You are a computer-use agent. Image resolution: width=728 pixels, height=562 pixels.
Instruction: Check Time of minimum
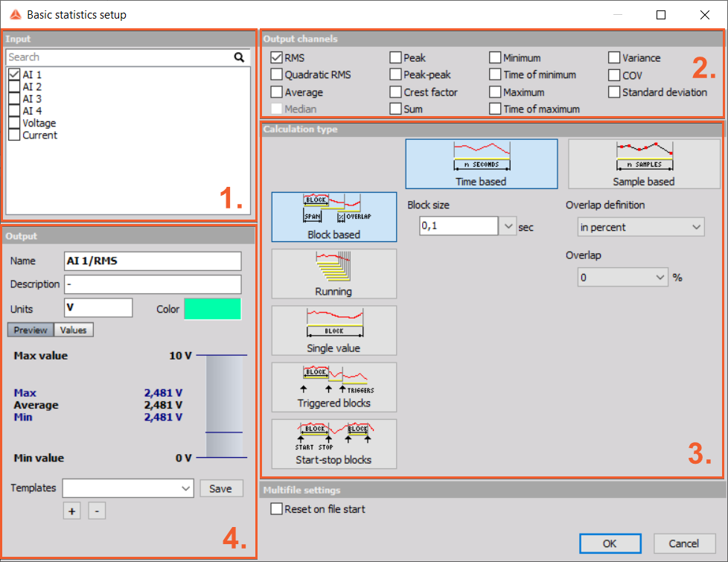click(495, 74)
